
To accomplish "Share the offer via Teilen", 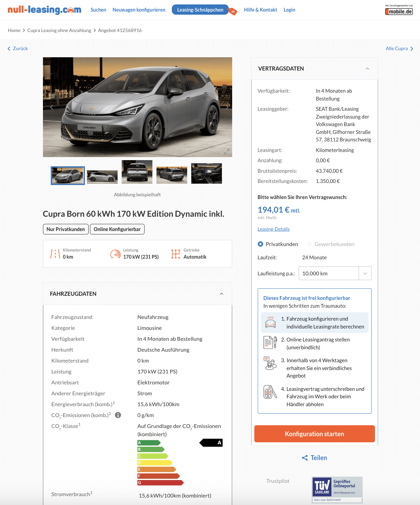I will [319, 458].
